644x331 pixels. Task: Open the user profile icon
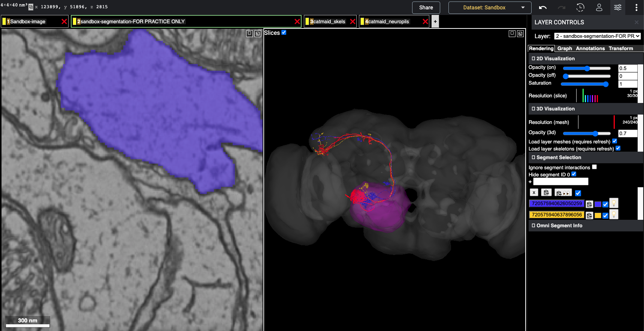click(599, 7)
